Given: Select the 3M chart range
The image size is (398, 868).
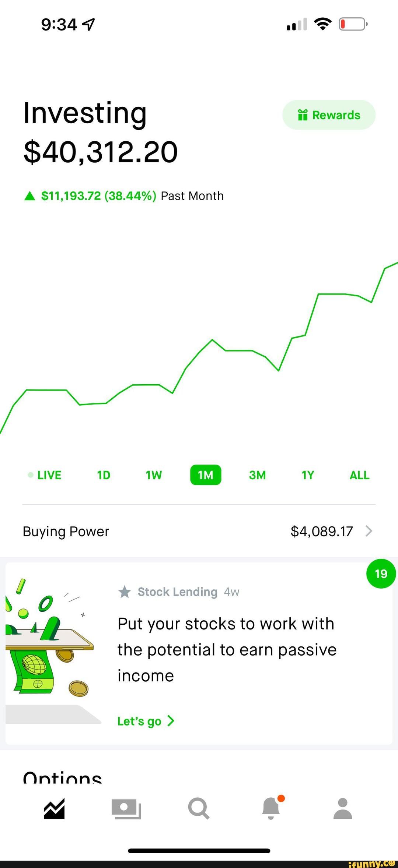Looking at the screenshot, I should click(257, 475).
